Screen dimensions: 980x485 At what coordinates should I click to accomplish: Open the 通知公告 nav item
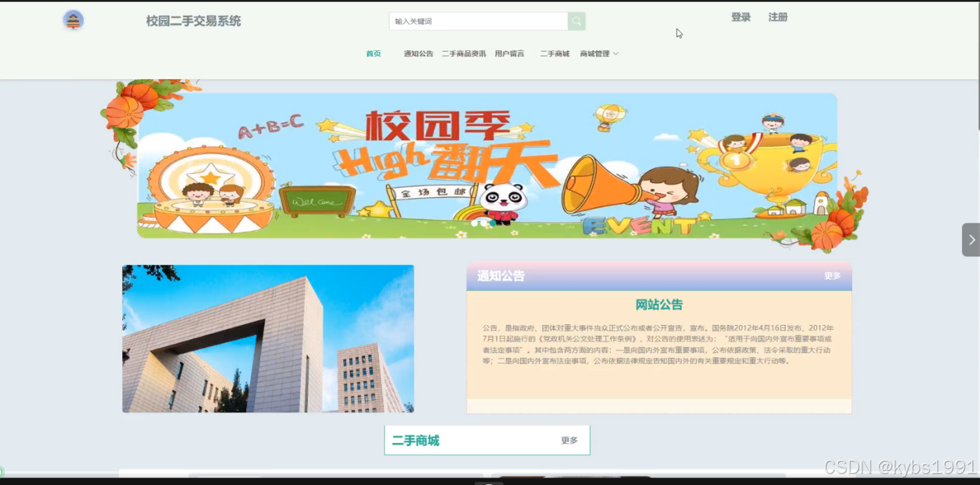pos(419,54)
